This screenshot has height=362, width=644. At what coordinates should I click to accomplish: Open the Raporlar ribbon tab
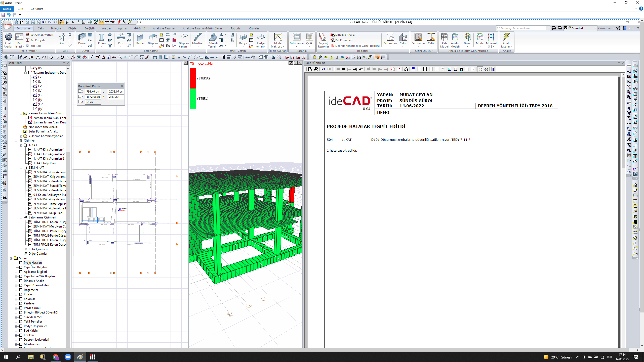pos(236,28)
